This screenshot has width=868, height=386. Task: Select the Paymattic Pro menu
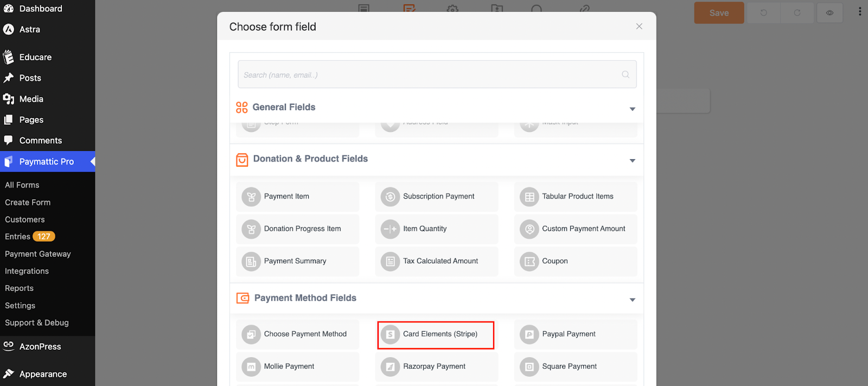click(47, 162)
